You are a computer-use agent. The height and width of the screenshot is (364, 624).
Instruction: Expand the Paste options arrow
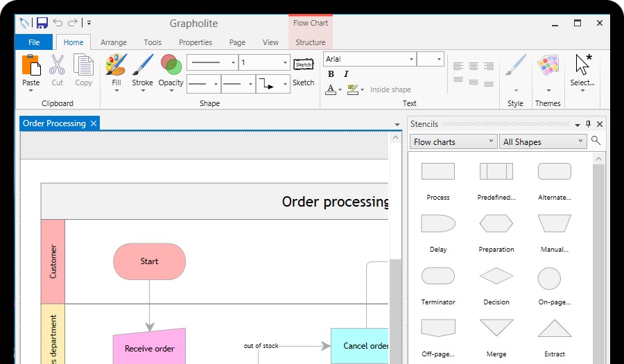[x=31, y=91]
